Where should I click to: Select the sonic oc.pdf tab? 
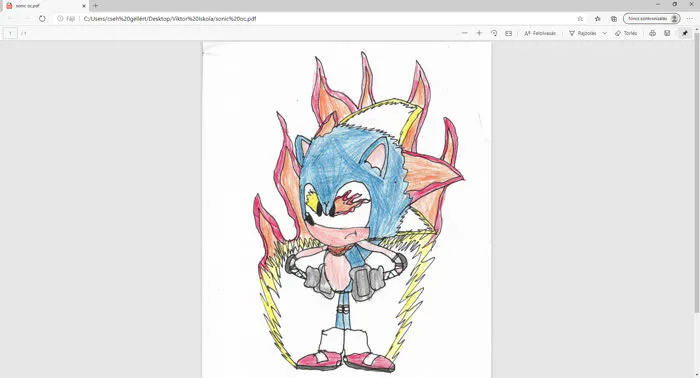click(x=45, y=6)
